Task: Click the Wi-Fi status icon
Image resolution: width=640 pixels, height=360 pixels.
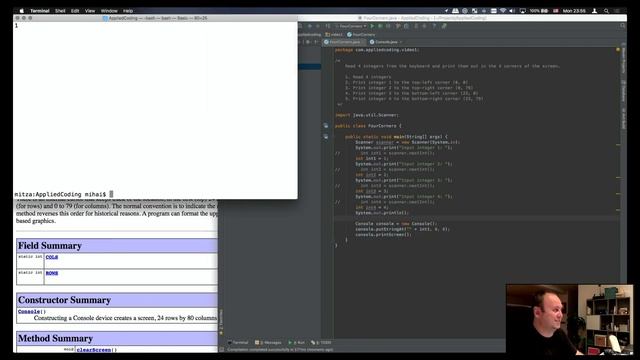Action: click(503, 11)
